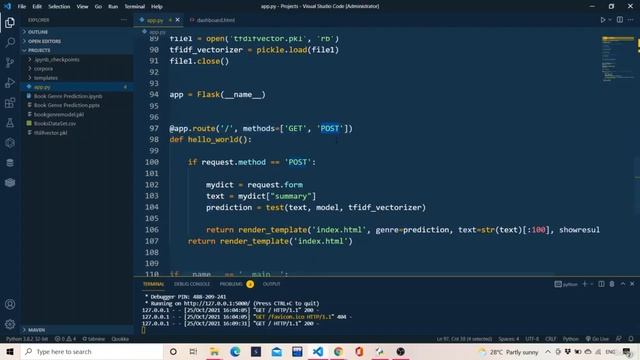
Task: Open the Manage gear icon
Action: click(x=10, y=324)
